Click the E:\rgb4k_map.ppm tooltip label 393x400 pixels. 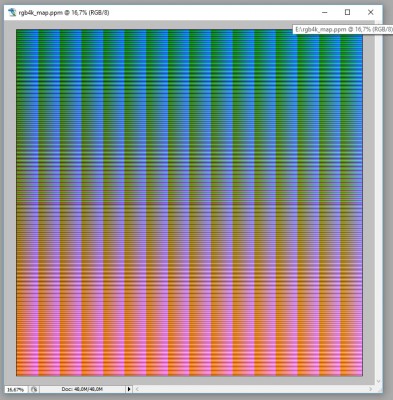pyautogui.click(x=343, y=29)
